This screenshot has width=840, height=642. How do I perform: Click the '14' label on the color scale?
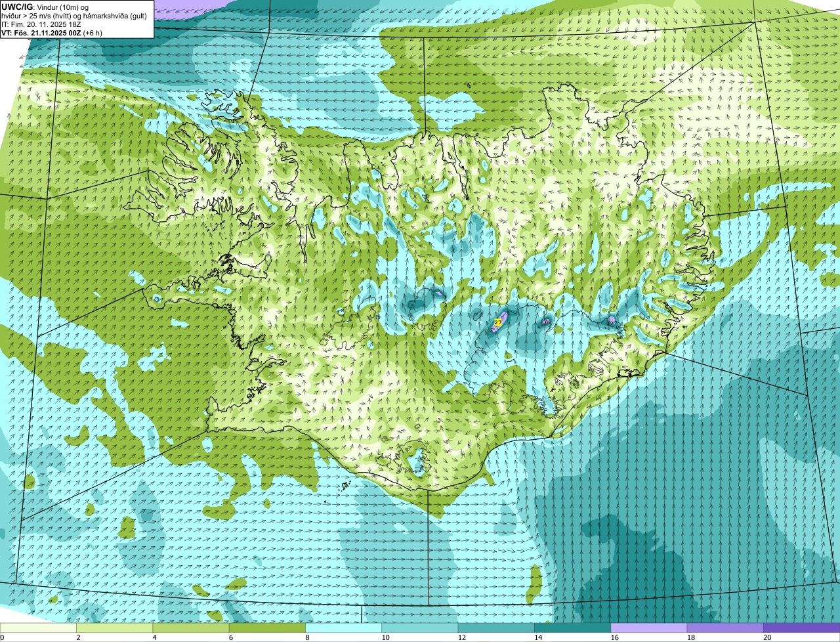pos(537,637)
